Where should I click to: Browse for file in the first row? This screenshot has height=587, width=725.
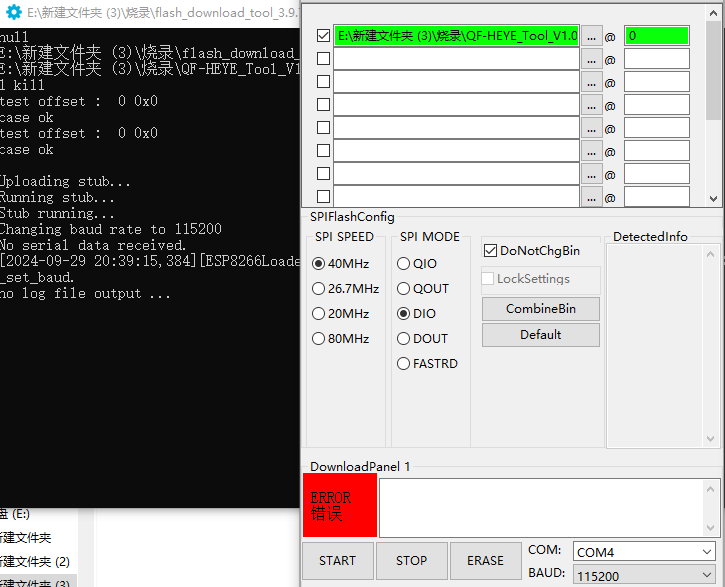591,37
